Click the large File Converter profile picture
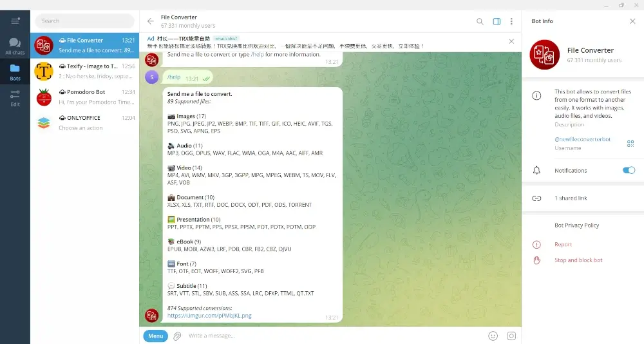Screen dimensions: 644x344 click(545, 55)
